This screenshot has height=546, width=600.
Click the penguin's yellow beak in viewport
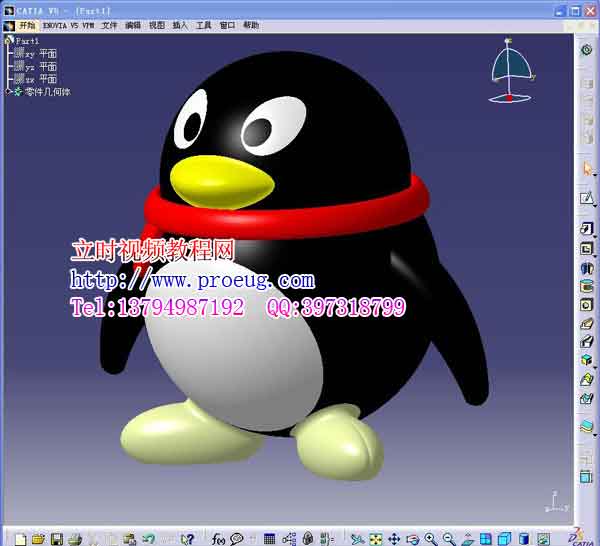coord(222,182)
